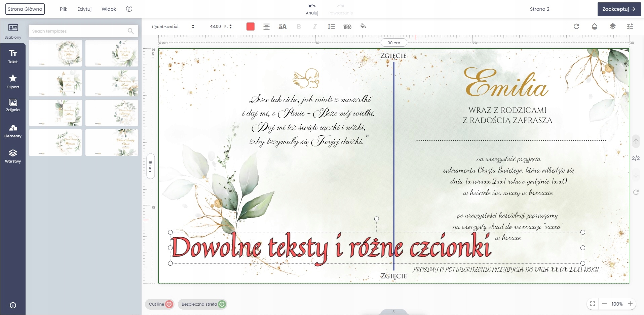This screenshot has height=315, width=644.
Task: Click the line spacing icon
Action: (x=331, y=27)
